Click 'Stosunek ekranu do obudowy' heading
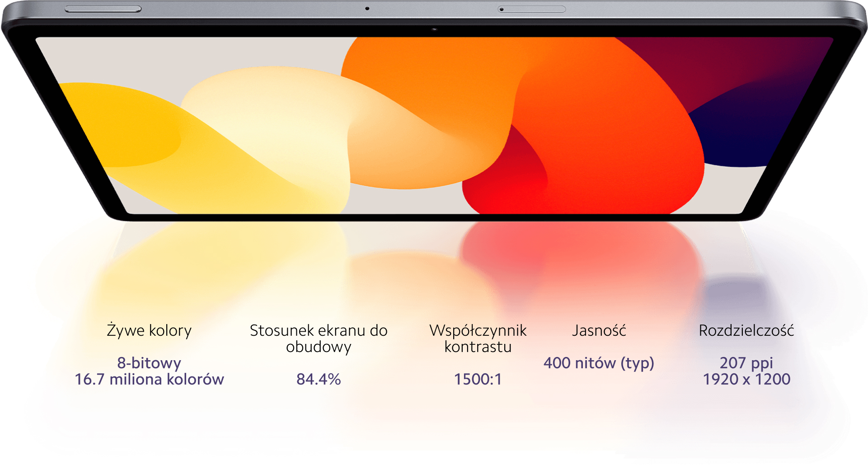The height and width of the screenshot is (470, 868). 319,338
